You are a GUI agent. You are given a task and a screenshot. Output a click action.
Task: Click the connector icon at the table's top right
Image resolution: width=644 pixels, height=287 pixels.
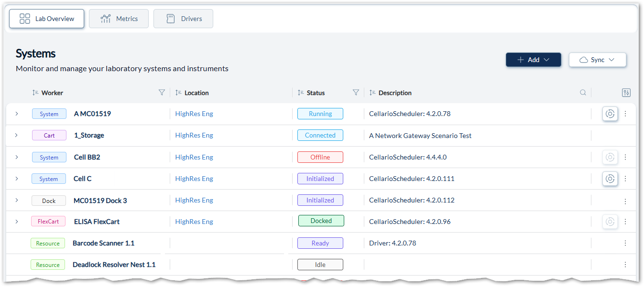[626, 92]
